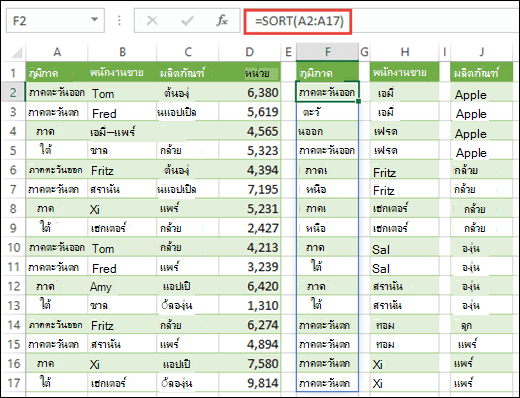Screen dimensions: 520x398
Task: Select column H header
Action: (x=405, y=52)
